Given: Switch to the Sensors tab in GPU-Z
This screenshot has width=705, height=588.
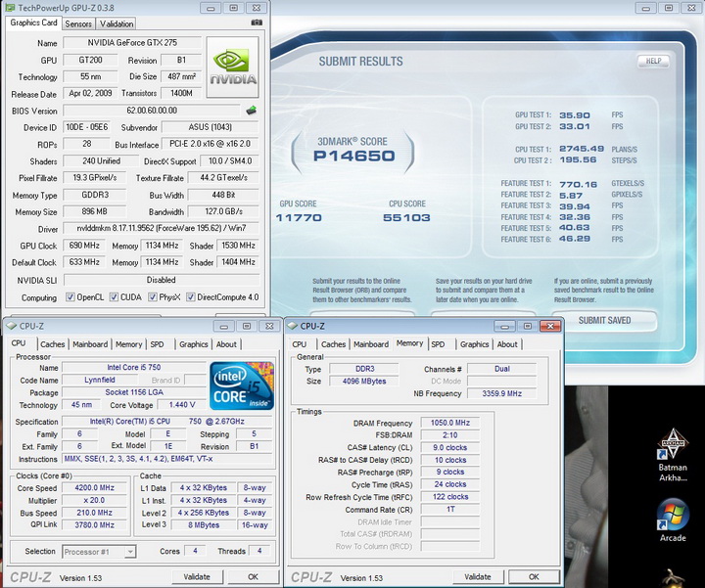Looking at the screenshot, I should point(78,23).
